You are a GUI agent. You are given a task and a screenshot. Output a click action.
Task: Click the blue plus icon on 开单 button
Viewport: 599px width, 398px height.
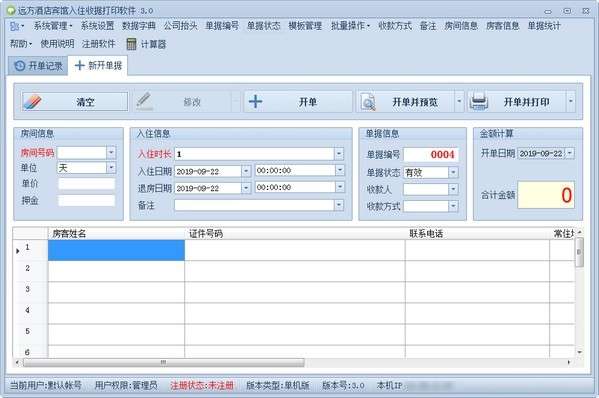[x=255, y=101]
